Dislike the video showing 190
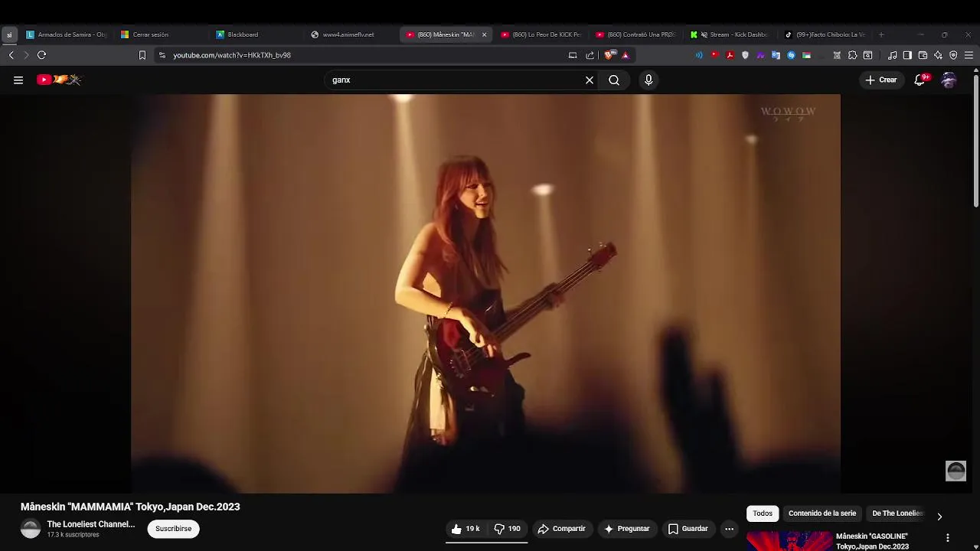The image size is (980, 551). click(507, 529)
